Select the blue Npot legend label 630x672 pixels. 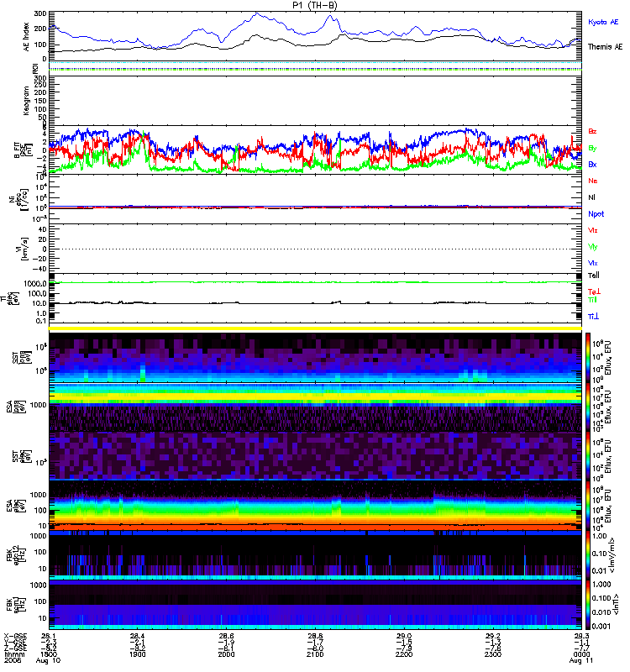(x=596, y=214)
